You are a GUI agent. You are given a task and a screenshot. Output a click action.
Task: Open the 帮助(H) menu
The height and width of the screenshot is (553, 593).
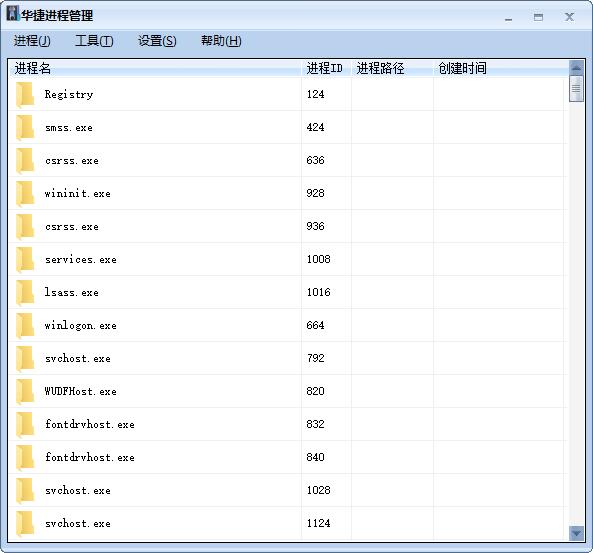(221, 41)
